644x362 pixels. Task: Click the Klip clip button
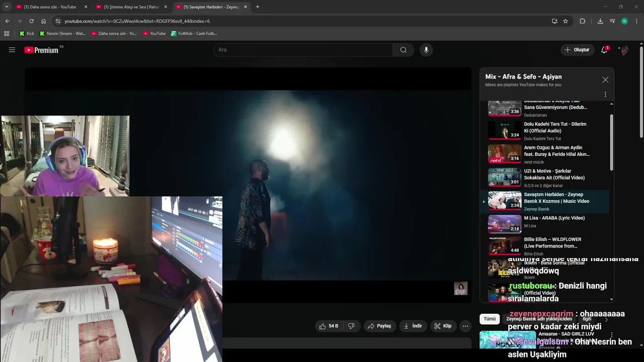(443, 326)
